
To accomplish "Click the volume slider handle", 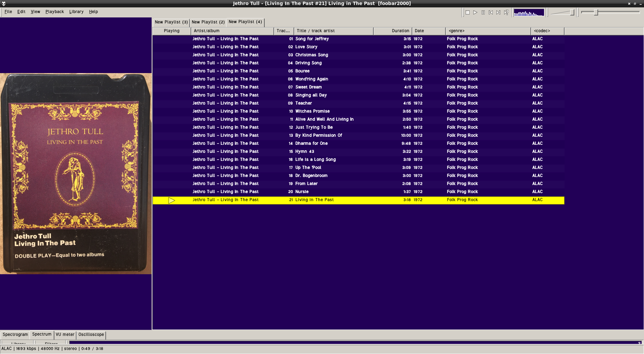I will click(x=572, y=12).
